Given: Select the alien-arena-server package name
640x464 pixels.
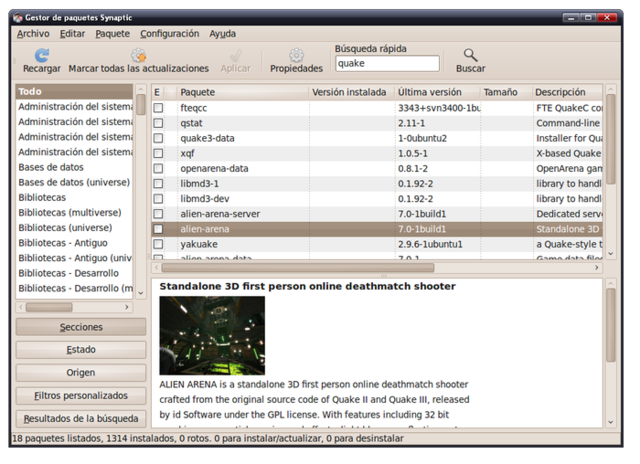Looking at the screenshot, I should (x=220, y=214).
